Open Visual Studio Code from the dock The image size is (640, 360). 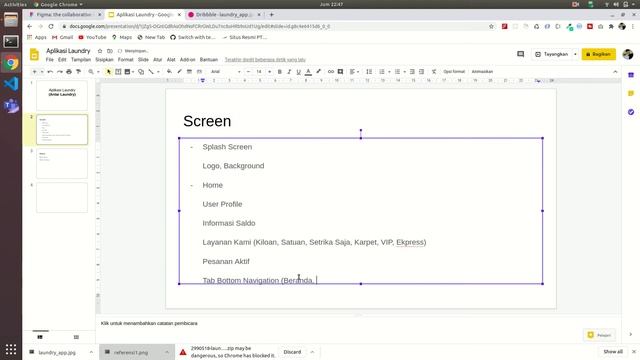tap(11, 84)
